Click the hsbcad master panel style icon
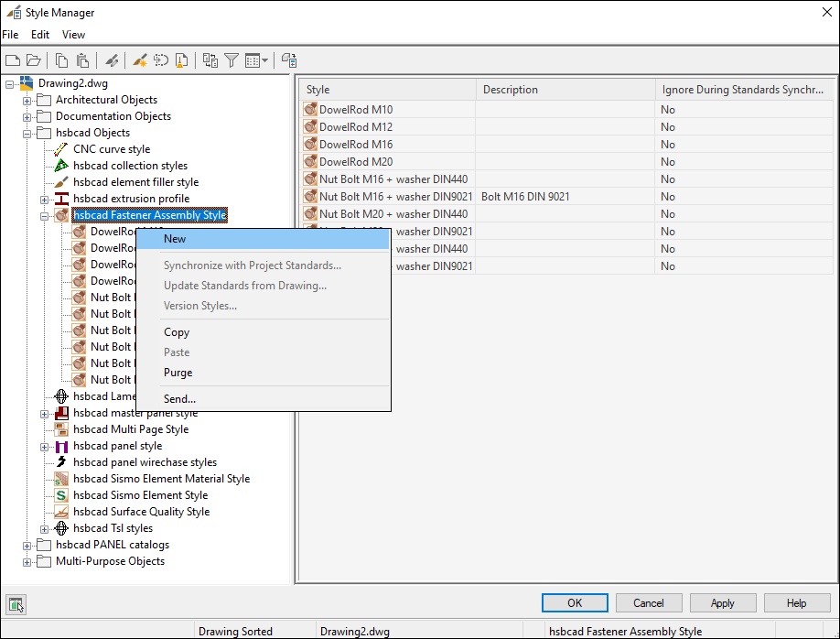 click(61, 413)
